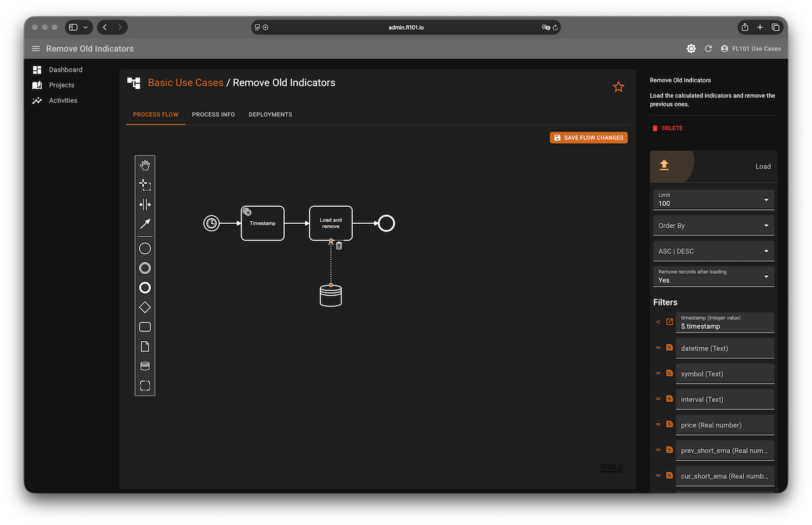This screenshot has width=812, height=525.
Task: Switch to the Process Info tab
Action: 213,115
